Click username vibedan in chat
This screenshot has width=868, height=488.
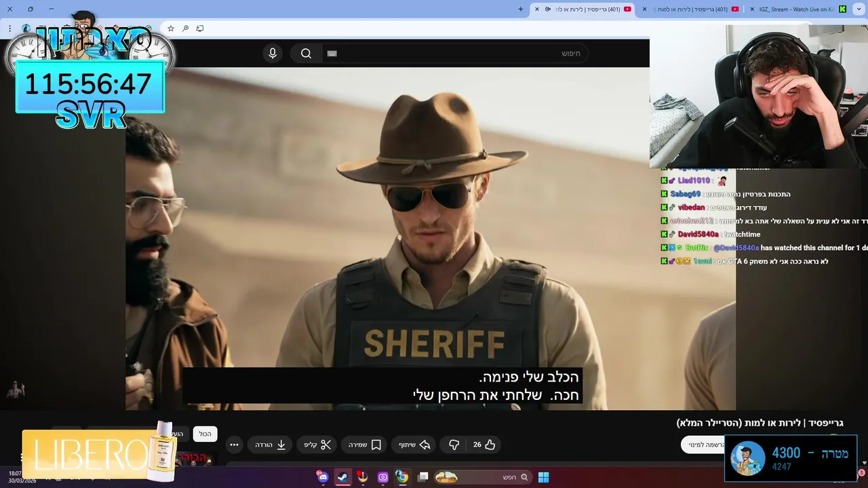click(x=691, y=207)
